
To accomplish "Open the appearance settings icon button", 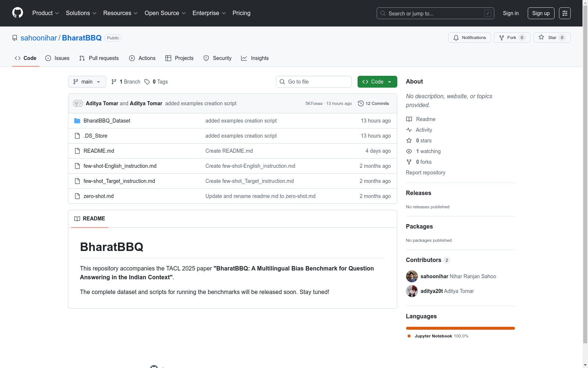I will (x=565, y=13).
